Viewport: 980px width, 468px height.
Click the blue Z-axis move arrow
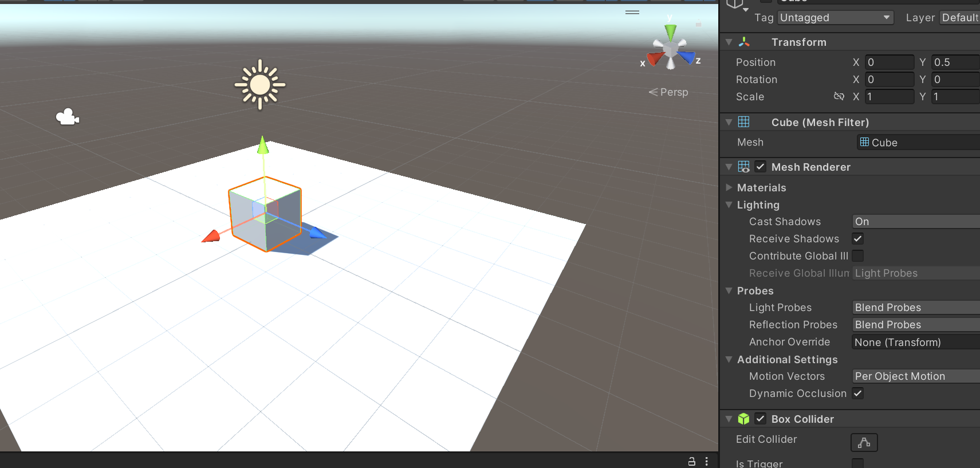(x=317, y=233)
